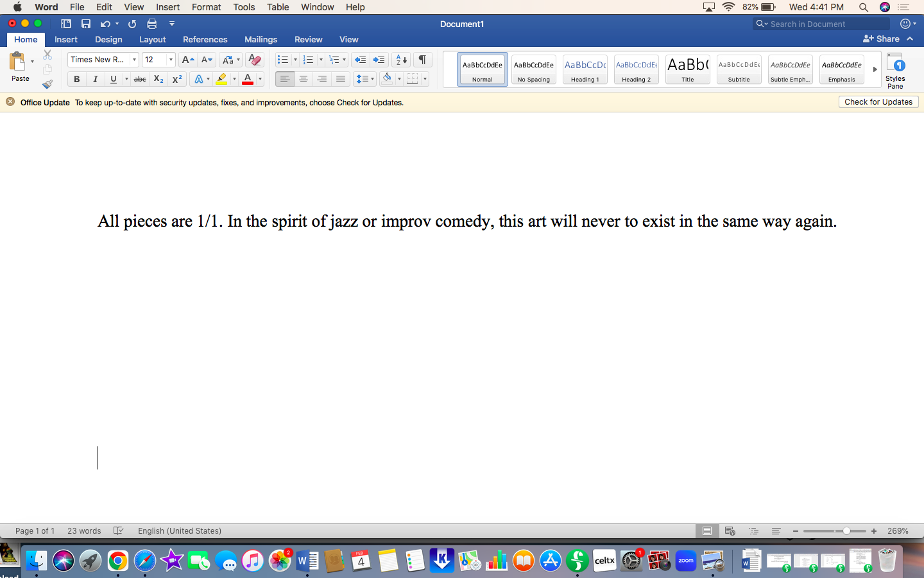
Task: Apply red font color
Action: click(248, 79)
